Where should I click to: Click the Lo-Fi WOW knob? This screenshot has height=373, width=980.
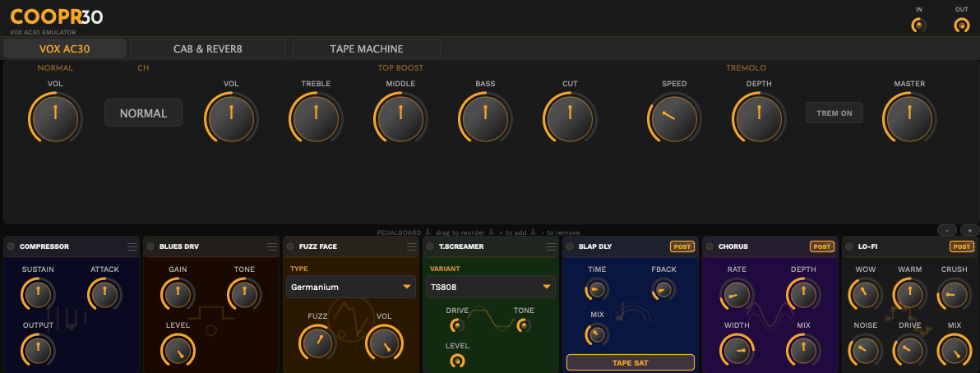pos(866,295)
